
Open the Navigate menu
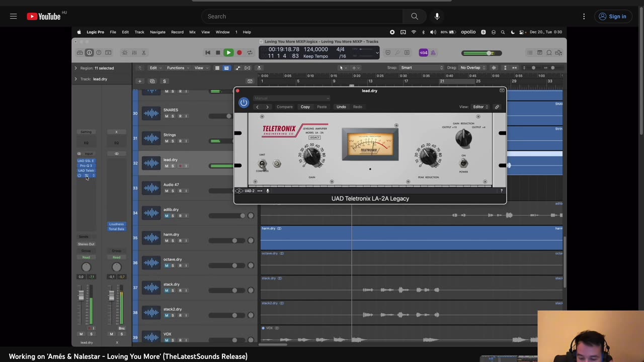click(x=157, y=32)
